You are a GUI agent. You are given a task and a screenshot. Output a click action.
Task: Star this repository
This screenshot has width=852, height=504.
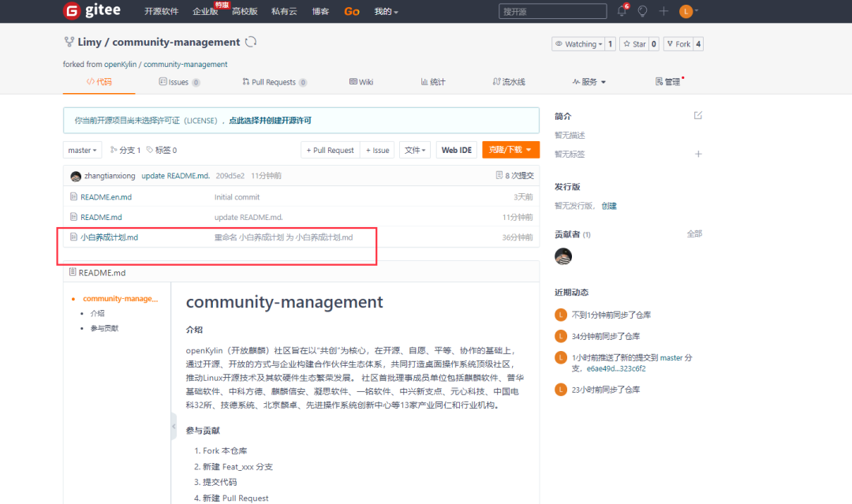coord(634,44)
